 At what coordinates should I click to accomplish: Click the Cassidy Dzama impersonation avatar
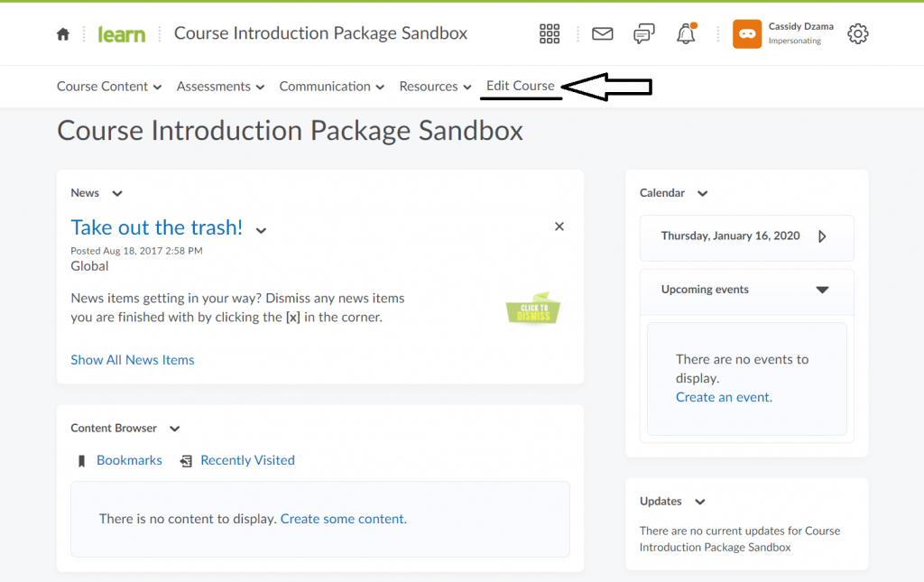(746, 33)
